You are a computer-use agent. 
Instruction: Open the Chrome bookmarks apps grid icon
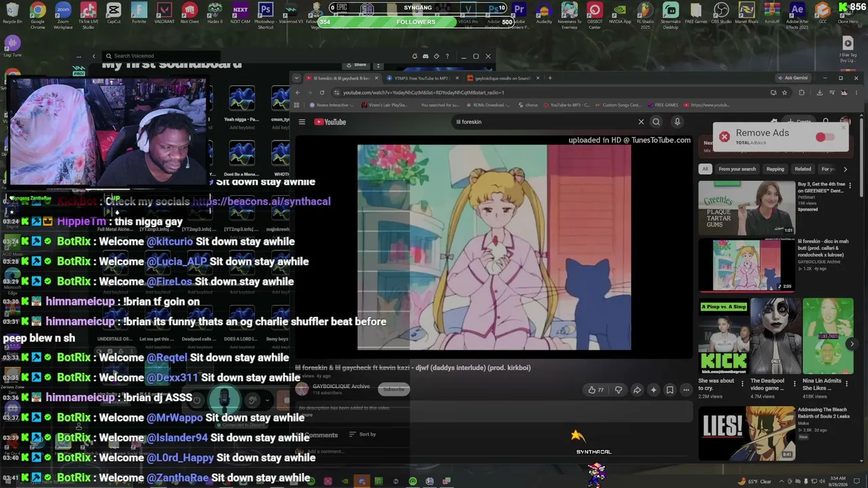(296, 105)
